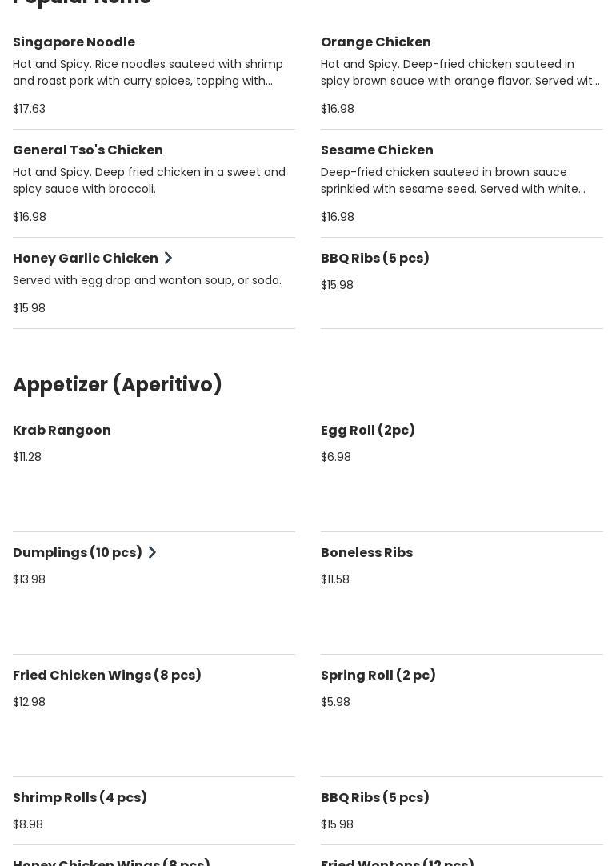Expand the Dumplings (10 pcs) chevron

pos(152,552)
